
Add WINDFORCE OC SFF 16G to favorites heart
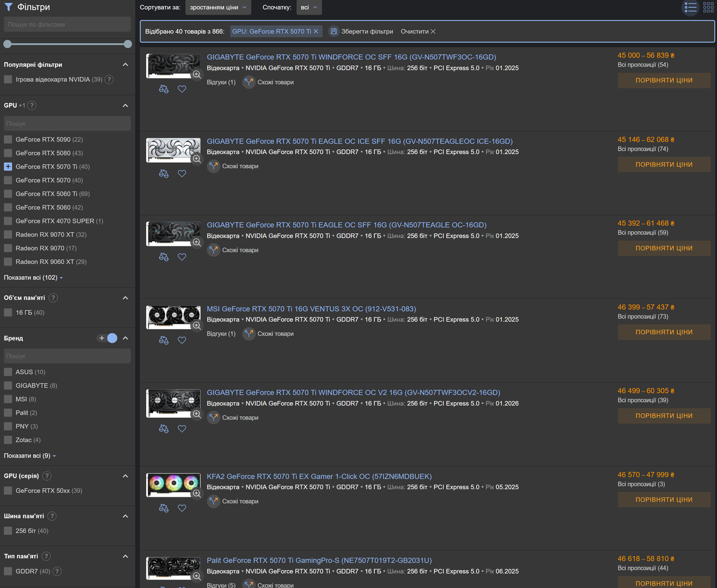coord(182,89)
